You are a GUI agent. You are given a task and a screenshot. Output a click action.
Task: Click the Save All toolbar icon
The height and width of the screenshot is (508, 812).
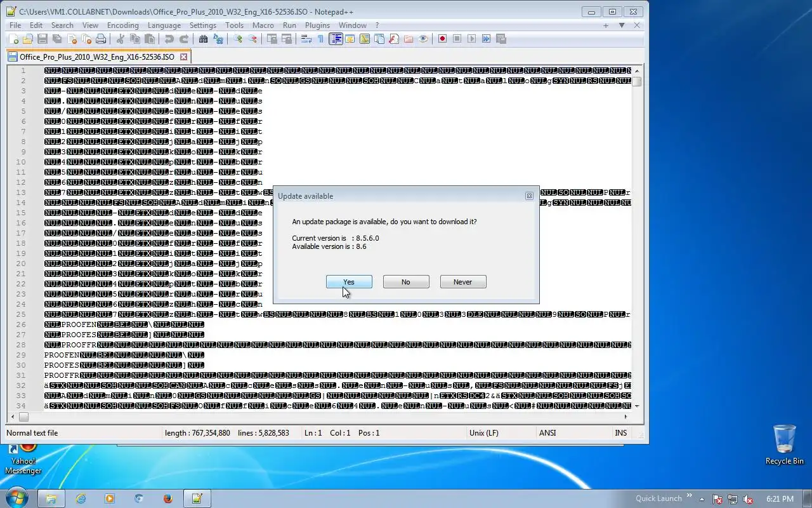click(57, 39)
